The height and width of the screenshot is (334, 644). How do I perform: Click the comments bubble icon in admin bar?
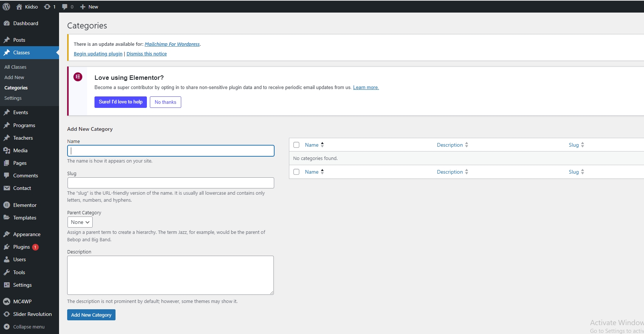coord(65,7)
